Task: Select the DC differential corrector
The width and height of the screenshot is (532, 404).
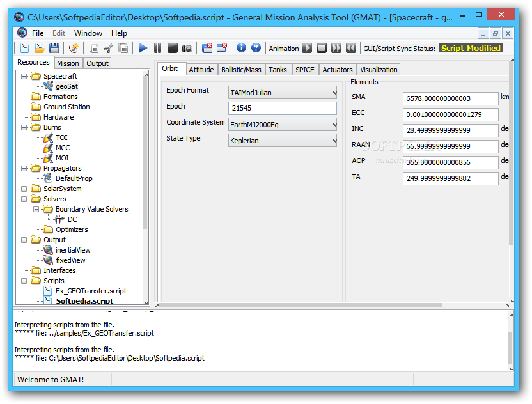Action: coord(72,219)
